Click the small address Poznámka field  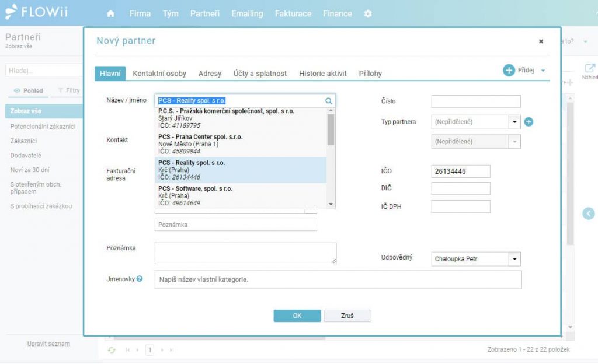236,225
